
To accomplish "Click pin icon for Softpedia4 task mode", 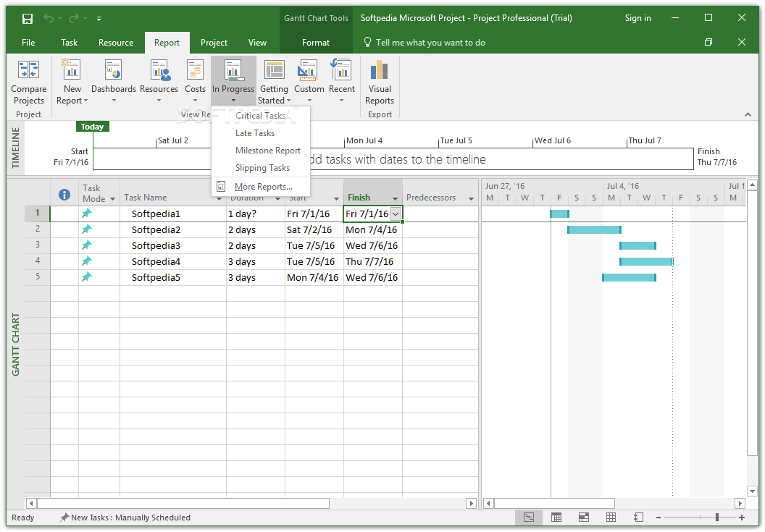I will click(87, 261).
